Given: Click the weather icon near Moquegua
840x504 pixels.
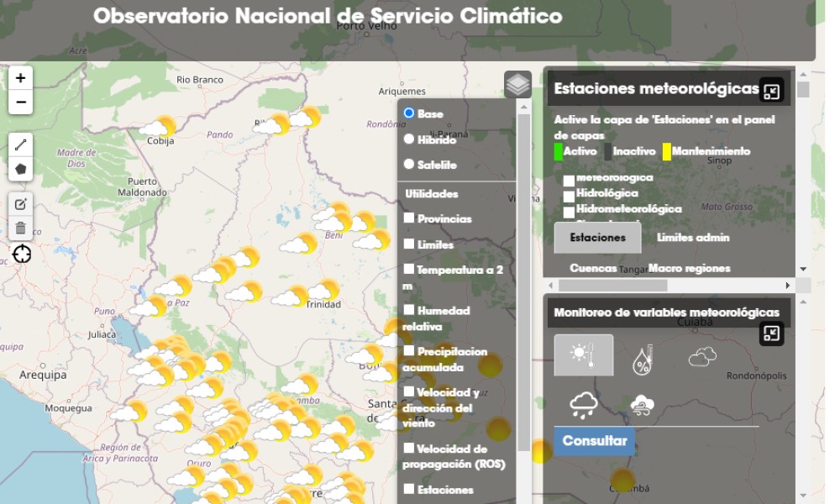Looking at the screenshot, I should [129, 412].
